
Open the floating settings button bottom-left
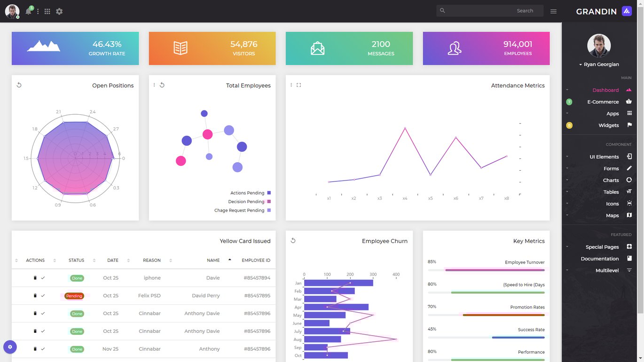[10, 347]
